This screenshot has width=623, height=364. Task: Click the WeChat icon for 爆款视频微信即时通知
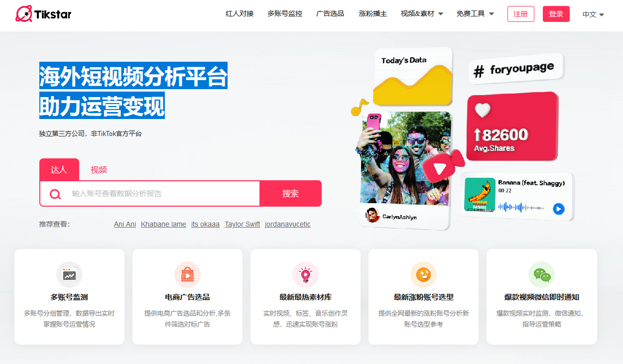pos(541,274)
